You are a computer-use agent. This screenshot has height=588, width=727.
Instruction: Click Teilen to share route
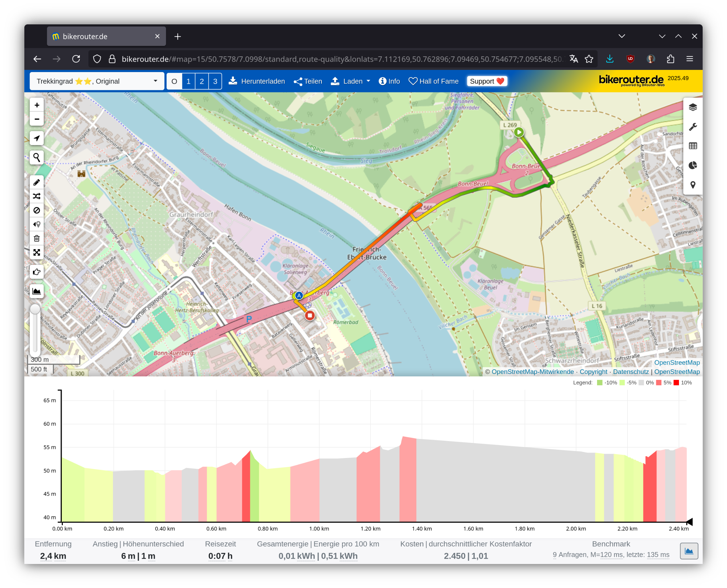tap(308, 81)
